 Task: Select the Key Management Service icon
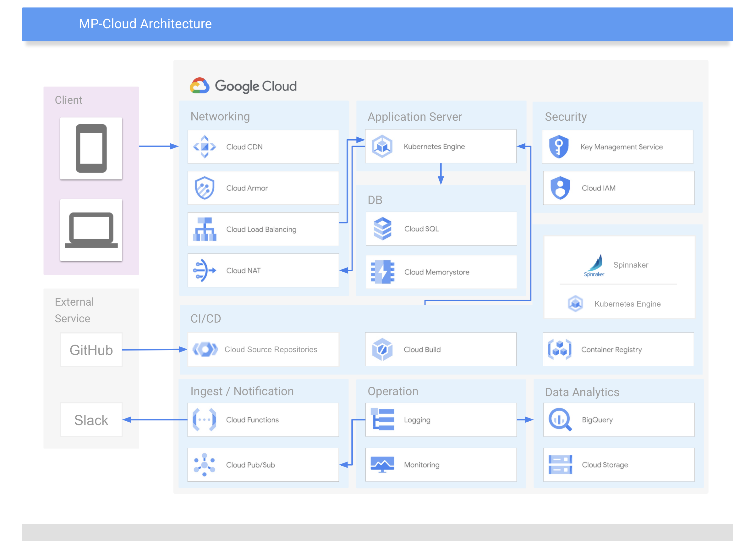click(559, 147)
